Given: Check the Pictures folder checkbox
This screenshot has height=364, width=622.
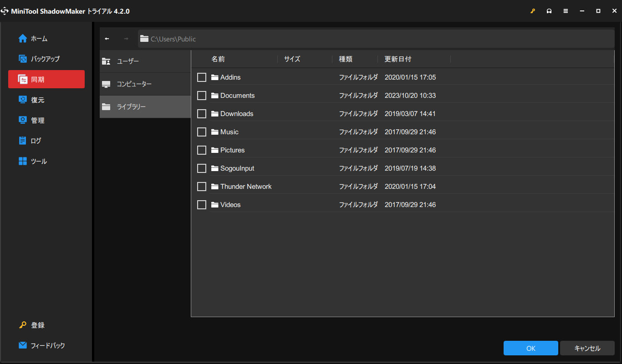Looking at the screenshot, I should (x=202, y=150).
